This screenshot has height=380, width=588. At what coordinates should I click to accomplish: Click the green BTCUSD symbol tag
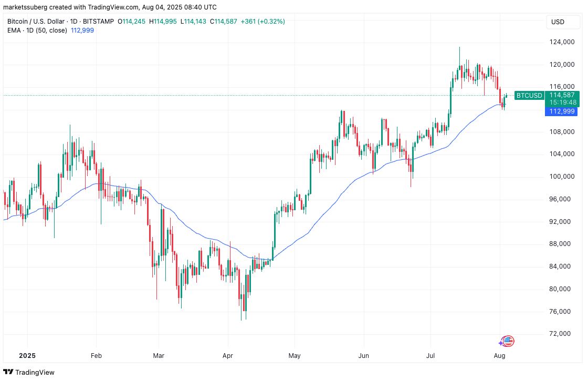pos(529,95)
